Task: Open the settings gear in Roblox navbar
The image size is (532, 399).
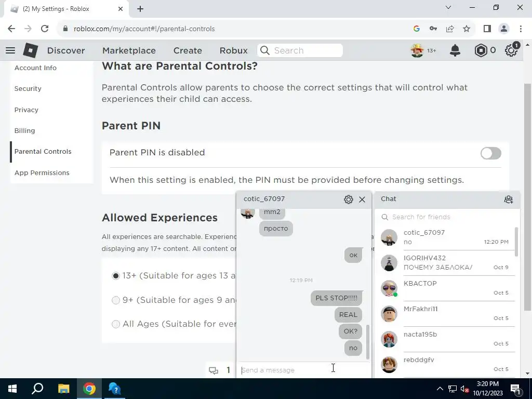Action: [x=511, y=50]
